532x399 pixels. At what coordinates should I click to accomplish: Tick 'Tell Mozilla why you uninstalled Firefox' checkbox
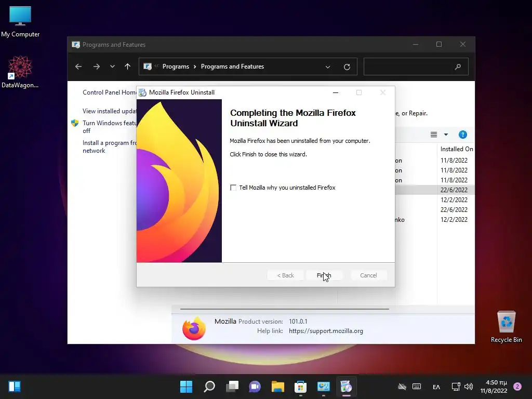[233, 188]
